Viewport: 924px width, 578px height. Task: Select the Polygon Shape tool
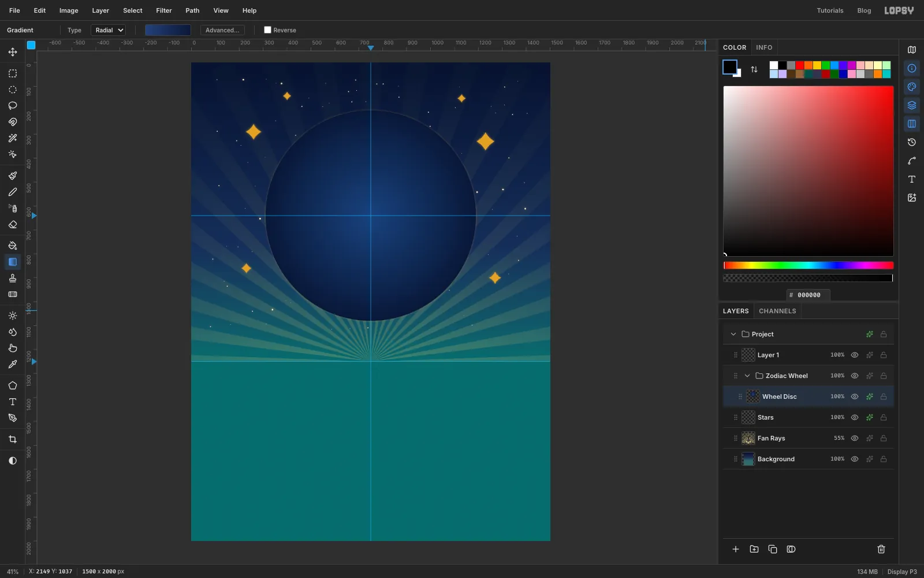point(13,386)
